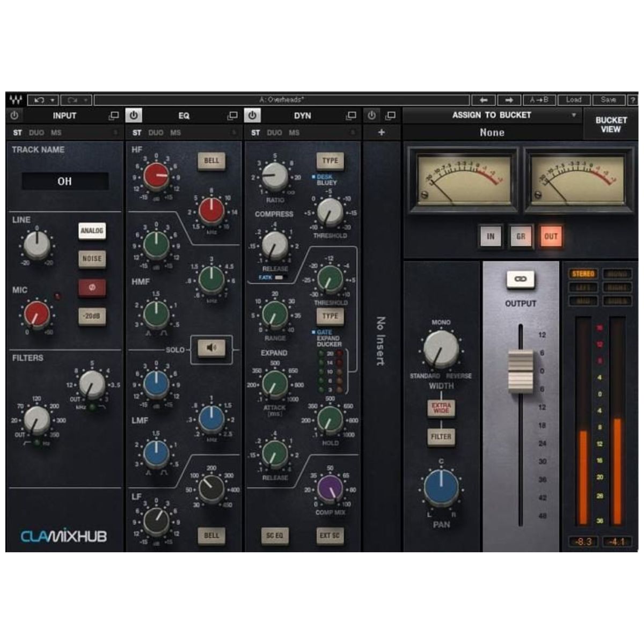This screenshot has width=644, height=644.
Task: Click the redo arrow icon
Action: (72, 100)
